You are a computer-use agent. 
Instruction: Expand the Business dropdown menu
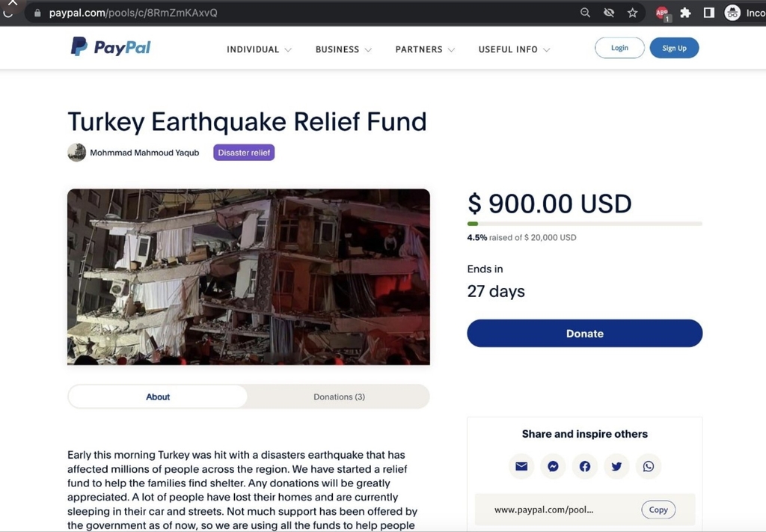click(343, 49)
